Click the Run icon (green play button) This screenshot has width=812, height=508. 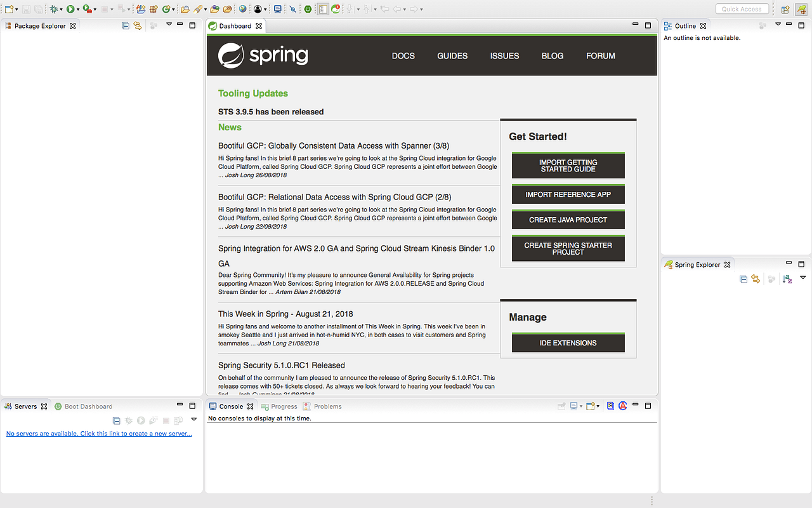click(x=70, y=9)
